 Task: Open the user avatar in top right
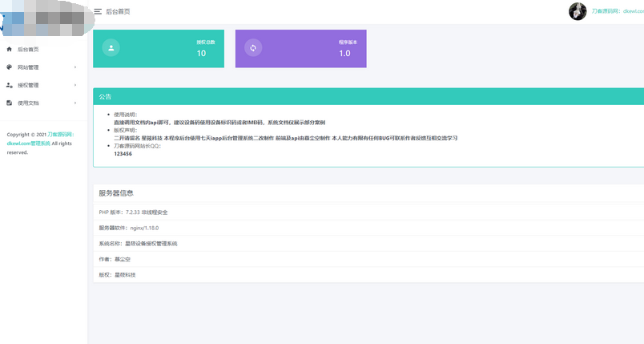pyautogui.click(x=578, y=11)
